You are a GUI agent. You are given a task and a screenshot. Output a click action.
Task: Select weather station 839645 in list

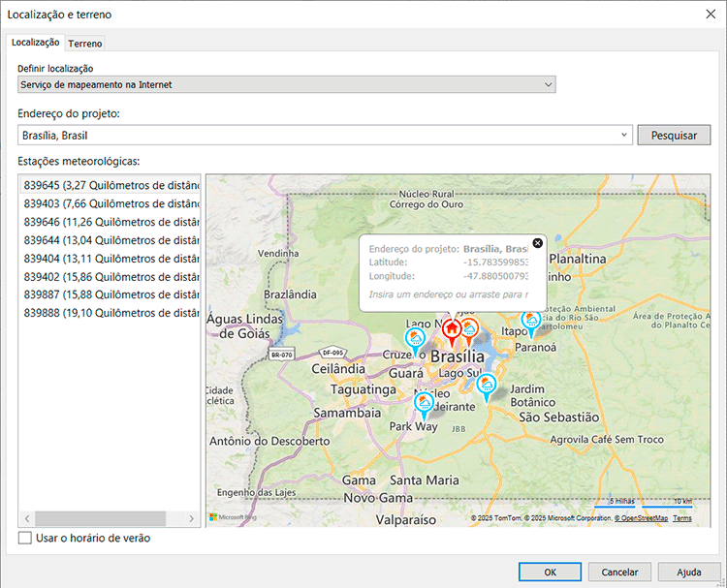[x=110, y=185]
